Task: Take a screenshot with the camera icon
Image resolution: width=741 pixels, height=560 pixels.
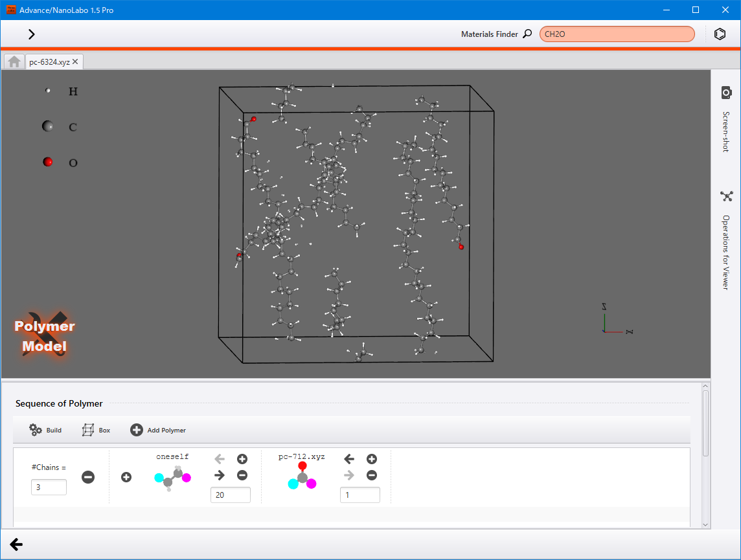Action: pos(726,93)
